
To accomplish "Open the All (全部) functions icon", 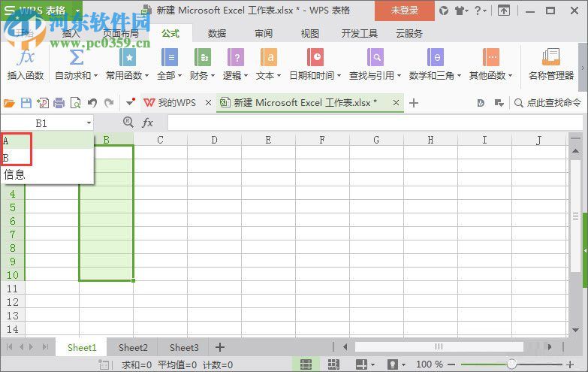I will (x=170, y=57).
